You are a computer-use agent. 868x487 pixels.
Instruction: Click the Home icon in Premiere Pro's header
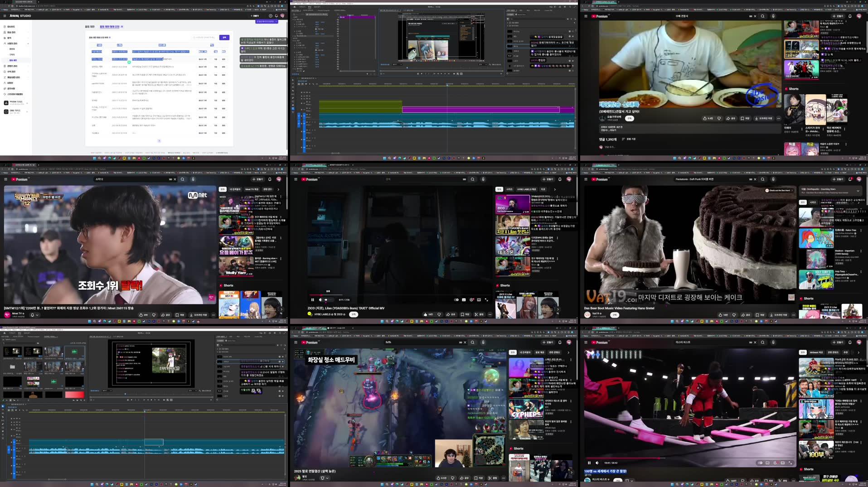(295, 7)
